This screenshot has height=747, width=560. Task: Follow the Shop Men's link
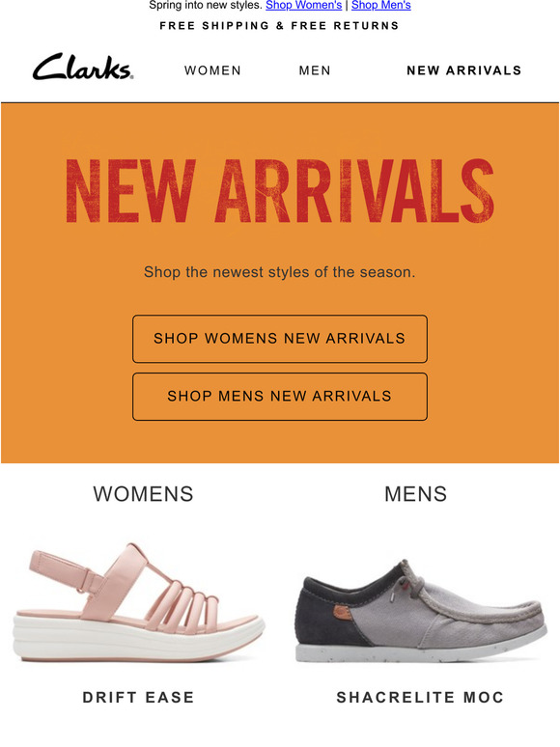tap(380, 5)
